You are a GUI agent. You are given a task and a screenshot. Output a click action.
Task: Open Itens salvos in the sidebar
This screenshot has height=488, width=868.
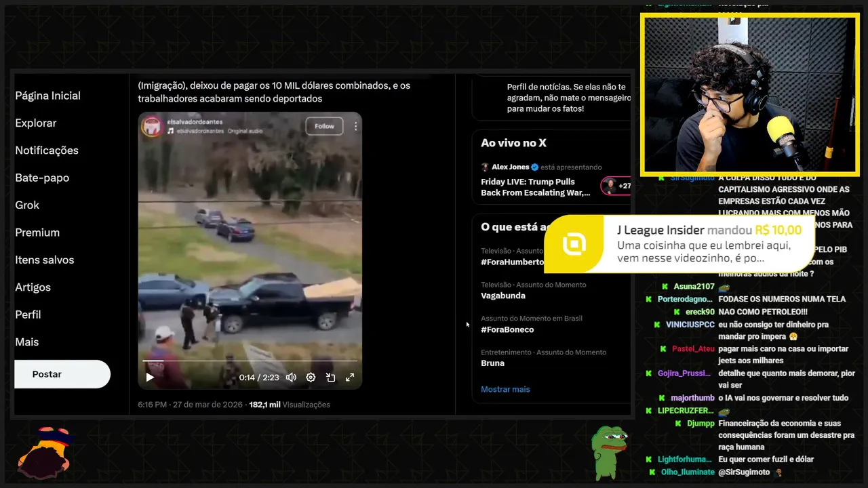coord(45,260)
